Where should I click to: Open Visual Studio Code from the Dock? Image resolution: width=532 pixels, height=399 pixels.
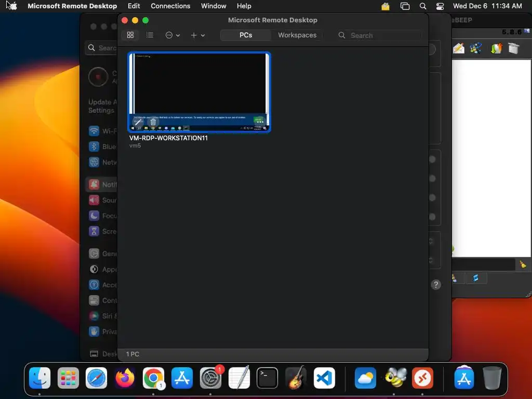[324, 378]
